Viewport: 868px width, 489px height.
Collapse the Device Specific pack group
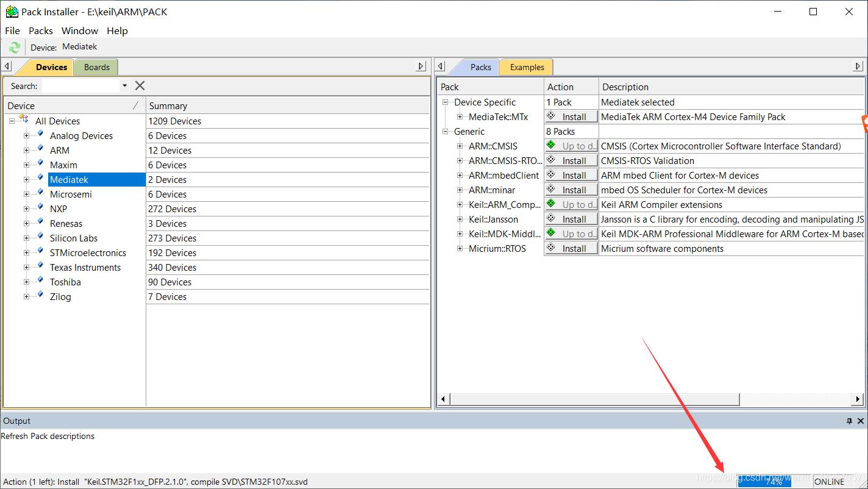point(446,102)
